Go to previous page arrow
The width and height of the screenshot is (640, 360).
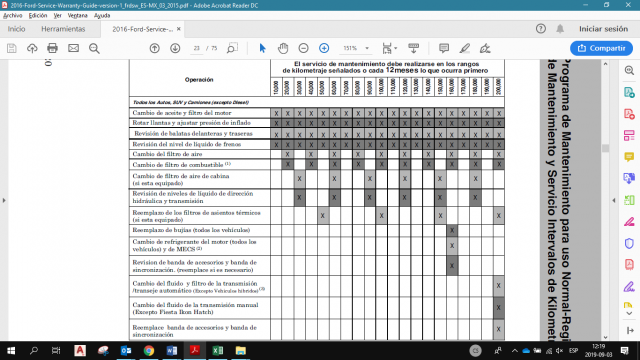(x=154, y=48)
